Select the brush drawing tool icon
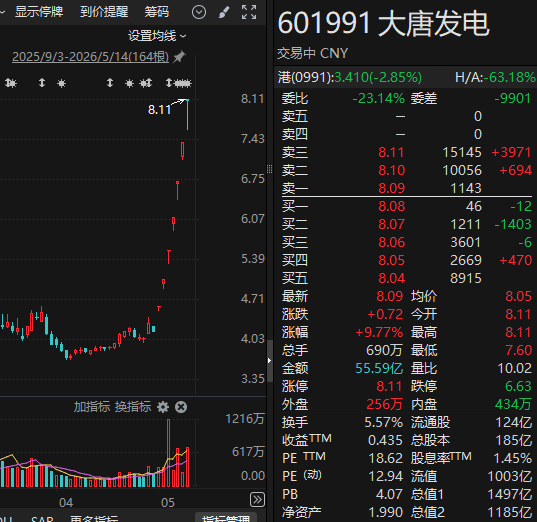The width and height of the screenshot is (537, 522). [x=224, y=12]
